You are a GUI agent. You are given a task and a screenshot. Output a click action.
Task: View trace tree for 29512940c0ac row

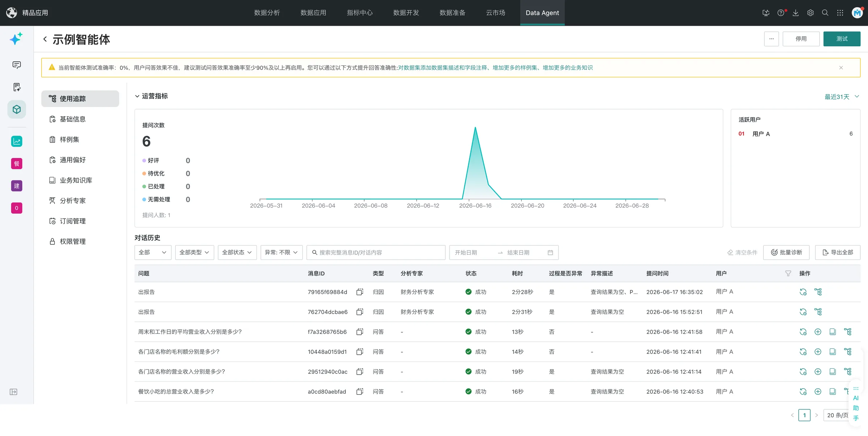847,371
